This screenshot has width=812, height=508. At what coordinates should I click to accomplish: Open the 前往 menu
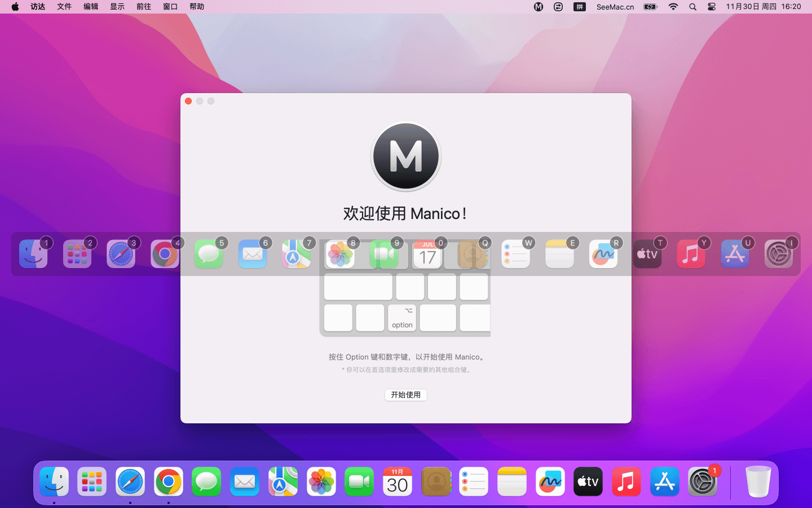[x=144, y=7]
